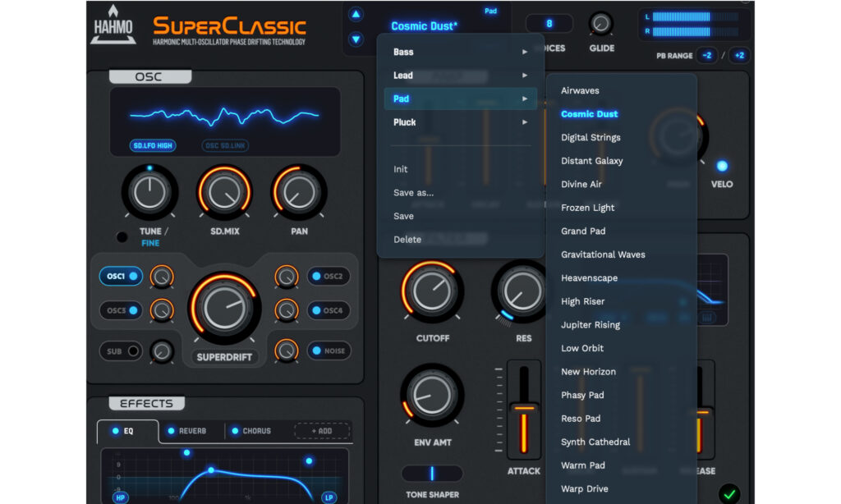Click the PAN knob
Screen dimensions: 841x504
[x=299, y=192]
